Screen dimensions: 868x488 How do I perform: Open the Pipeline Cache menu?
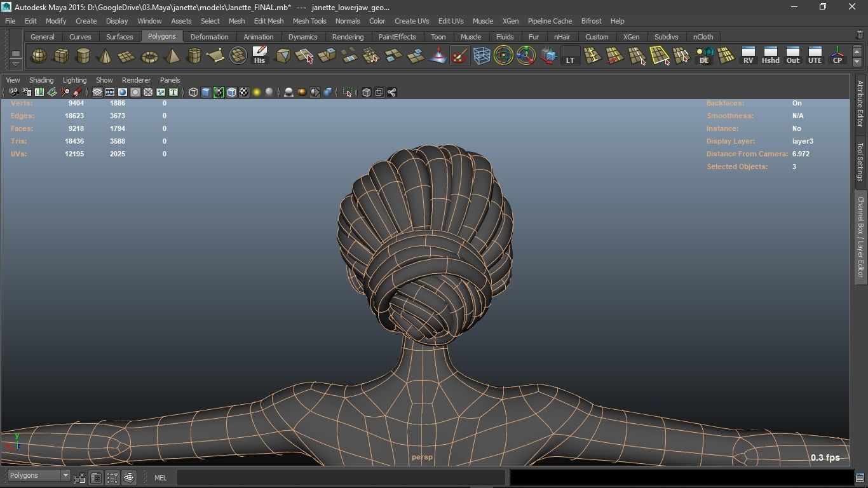click(550, 21)
